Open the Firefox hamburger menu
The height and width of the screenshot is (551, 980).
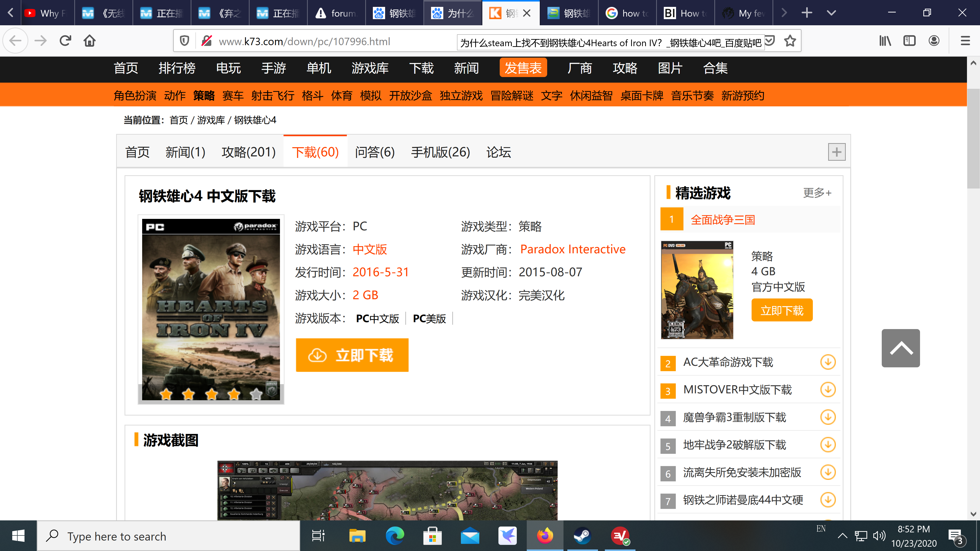coord(965,41)
